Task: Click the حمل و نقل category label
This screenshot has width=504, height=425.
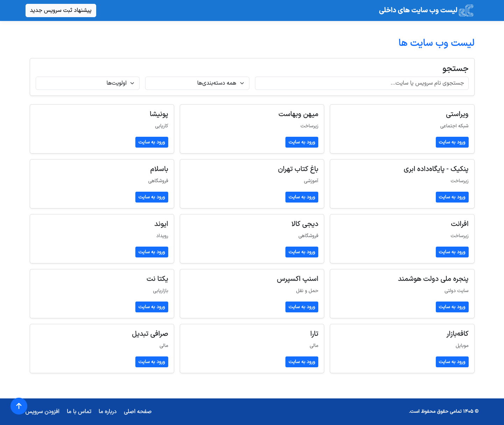Action: [x=307, y=291]
